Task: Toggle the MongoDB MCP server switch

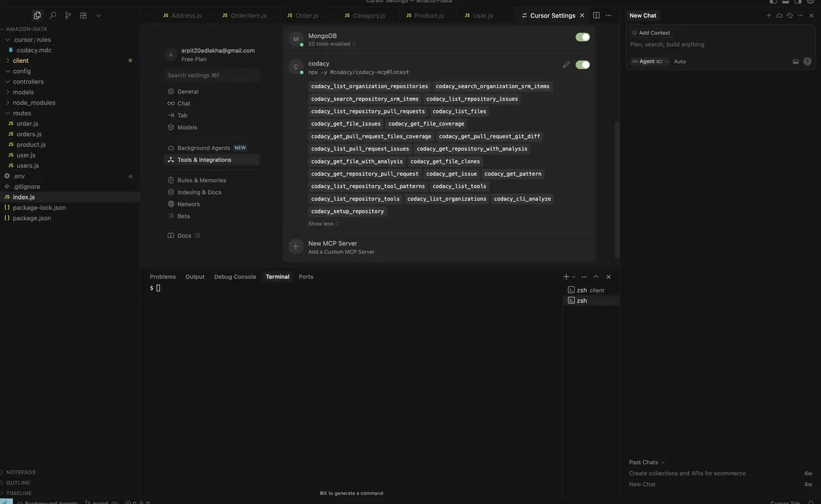Action: pyautogui.click(x=583, y=37)
